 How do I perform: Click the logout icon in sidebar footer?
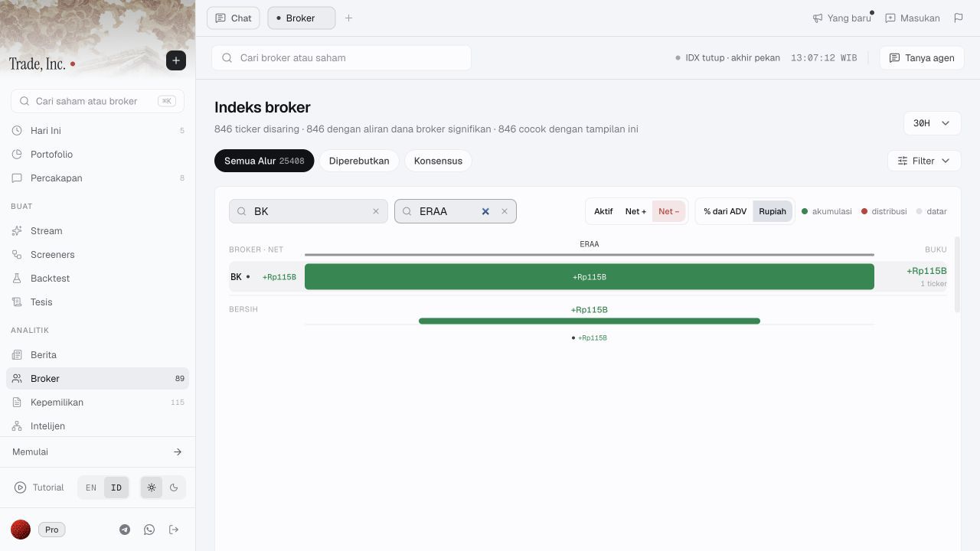(x=174, y=530)
